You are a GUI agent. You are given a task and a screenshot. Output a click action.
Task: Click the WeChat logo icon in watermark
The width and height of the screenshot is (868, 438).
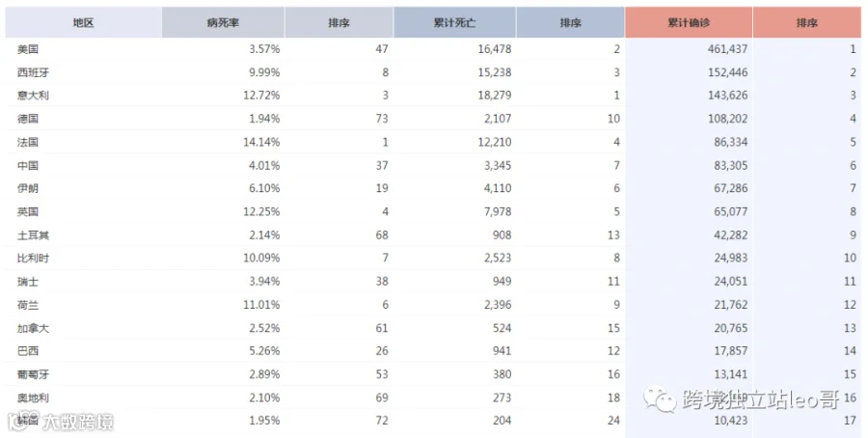pos(660,399)
